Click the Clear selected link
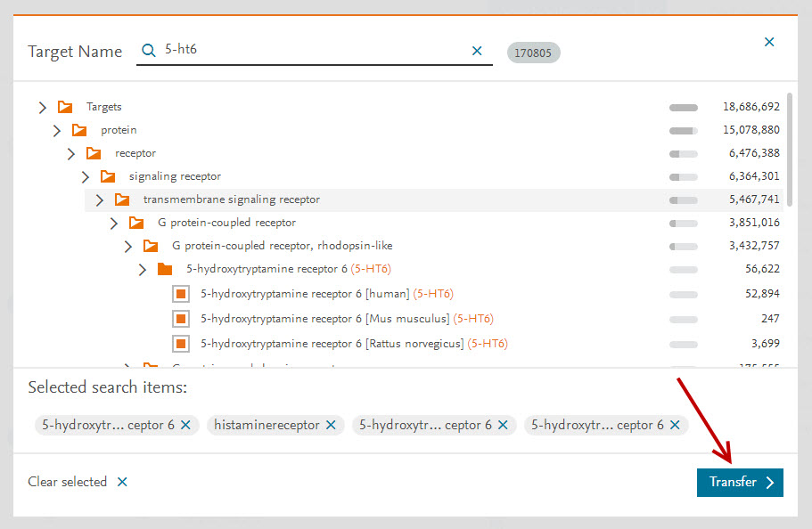 coord(68,482)
